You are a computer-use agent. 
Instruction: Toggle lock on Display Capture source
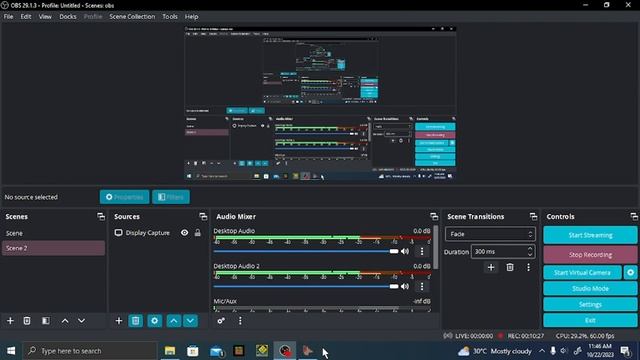(x=198, y=233)
